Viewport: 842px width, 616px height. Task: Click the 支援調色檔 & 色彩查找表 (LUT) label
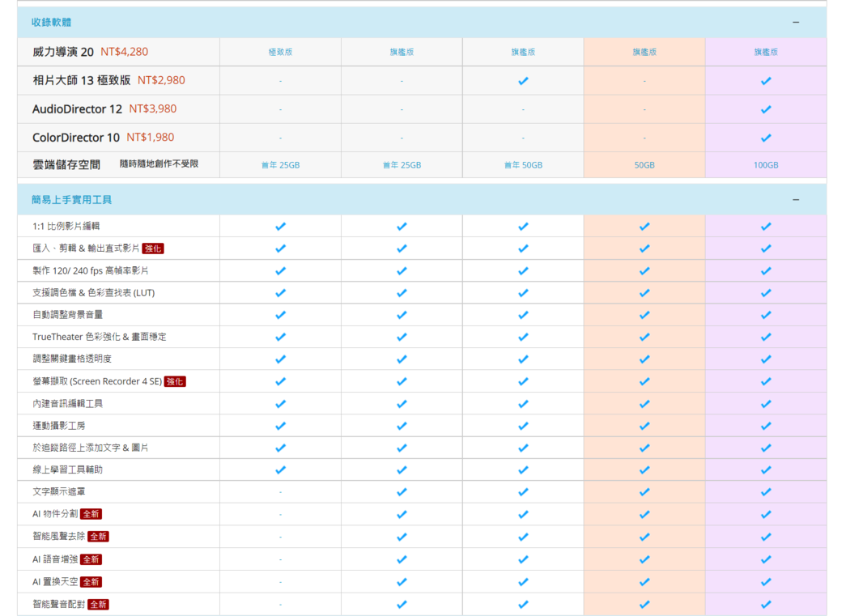[x=93, y=293]
